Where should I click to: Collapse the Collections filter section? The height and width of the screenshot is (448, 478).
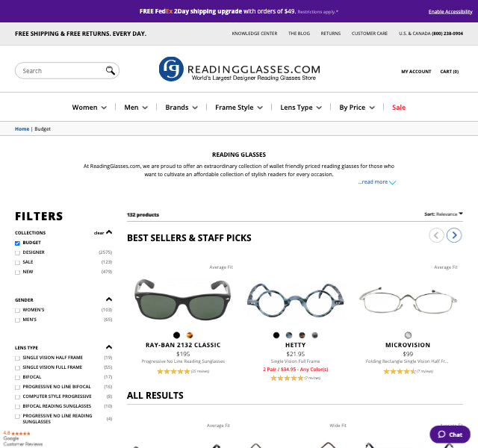(109, 232)
